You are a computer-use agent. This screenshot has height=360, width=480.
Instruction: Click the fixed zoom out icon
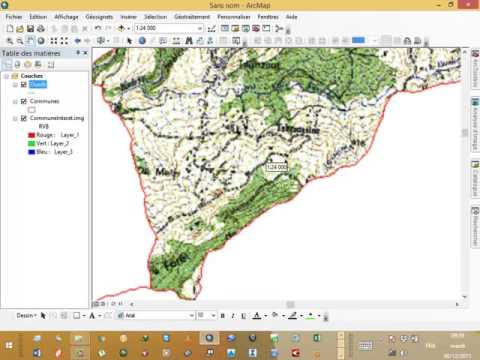tap(64, 41)
